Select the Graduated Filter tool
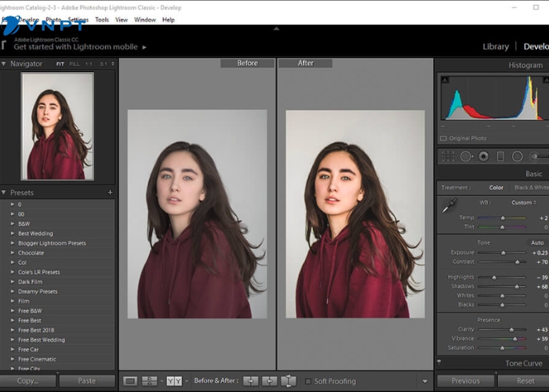The image size is (549, 392). click(x=500, y=156)
